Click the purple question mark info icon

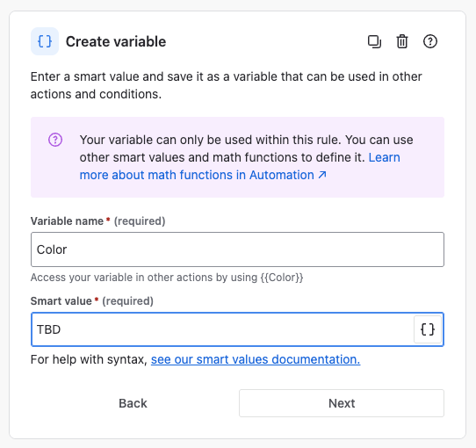point(55,140)
